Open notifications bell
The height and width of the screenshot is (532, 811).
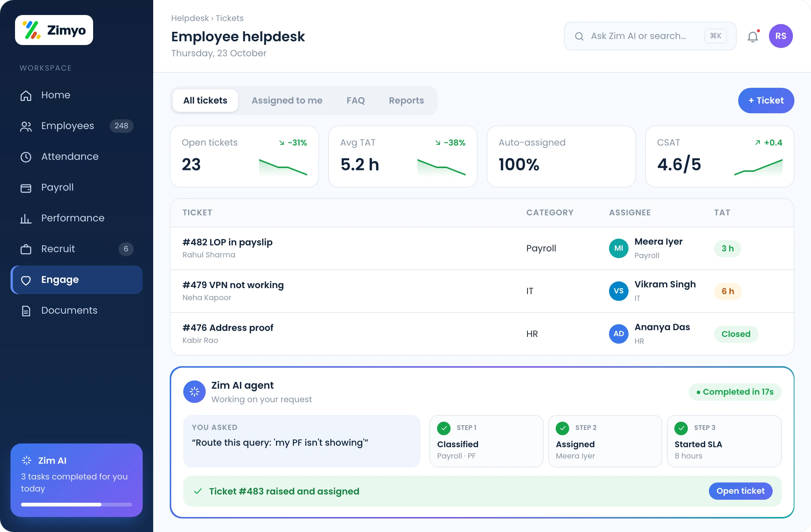click(x=753, y=36)
